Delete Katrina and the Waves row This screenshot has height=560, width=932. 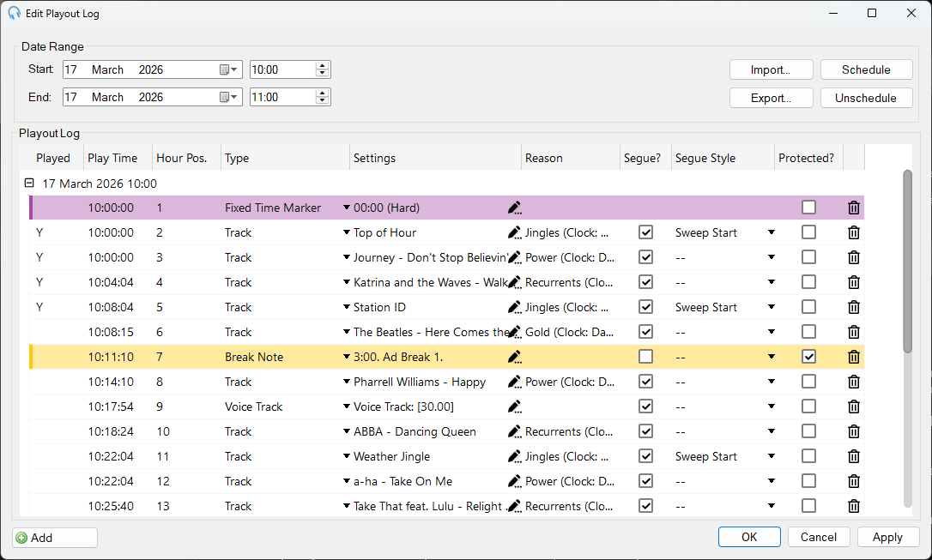(x=854, y=283)
